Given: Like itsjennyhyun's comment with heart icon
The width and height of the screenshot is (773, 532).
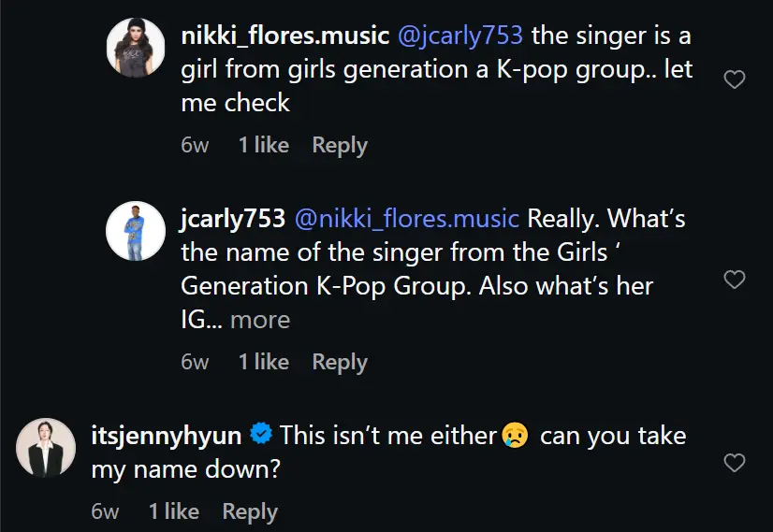Looking at the screenshot, I should click(x=734, y=463).
